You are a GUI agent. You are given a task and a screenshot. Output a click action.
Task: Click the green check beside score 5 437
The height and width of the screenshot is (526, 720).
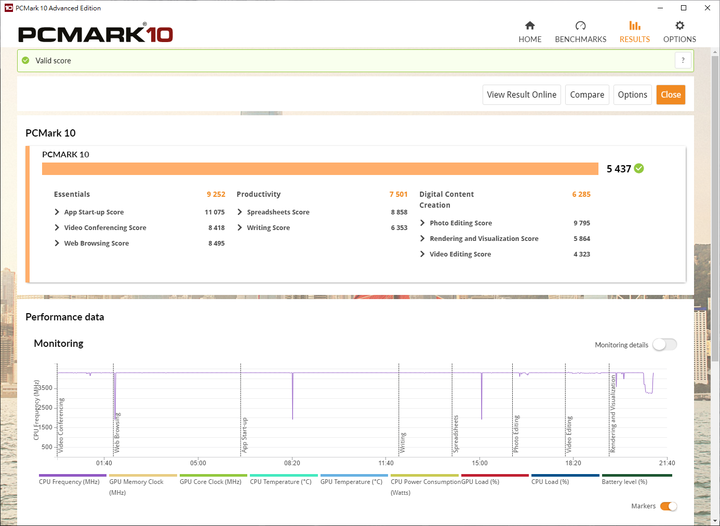pos(639,168)
